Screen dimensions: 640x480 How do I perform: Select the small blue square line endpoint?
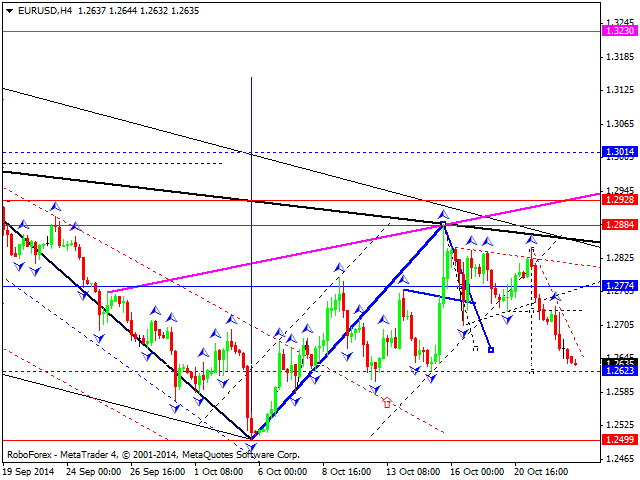point(491,349)
